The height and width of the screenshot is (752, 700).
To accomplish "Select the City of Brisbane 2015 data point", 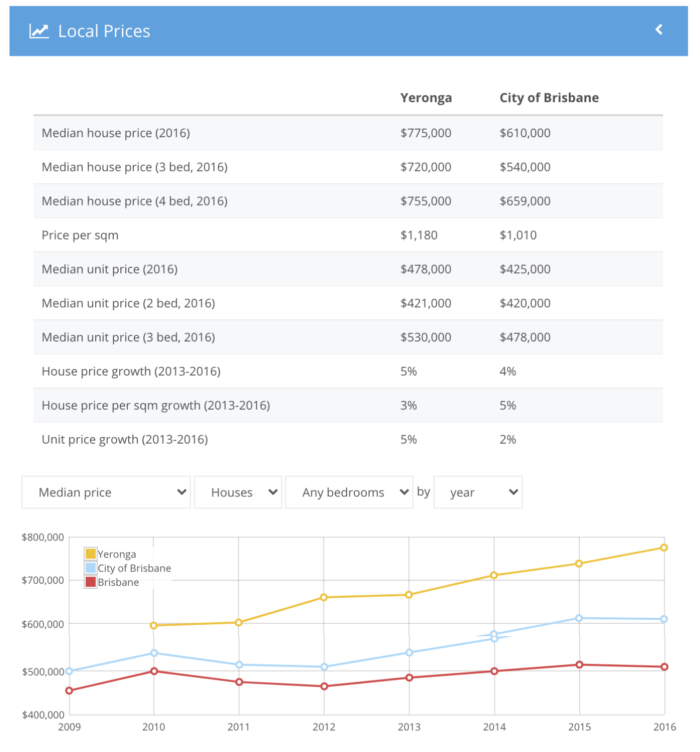I will (579, 618).
